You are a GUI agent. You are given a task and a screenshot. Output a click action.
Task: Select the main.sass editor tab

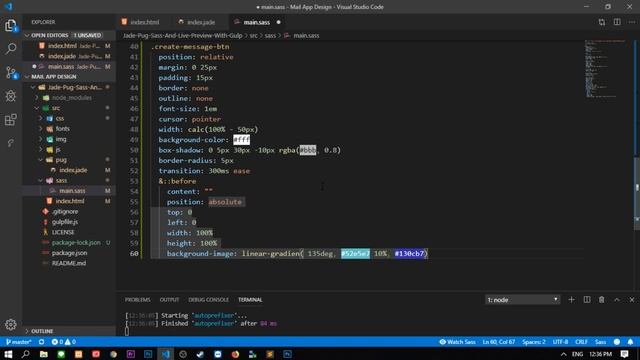257,22
